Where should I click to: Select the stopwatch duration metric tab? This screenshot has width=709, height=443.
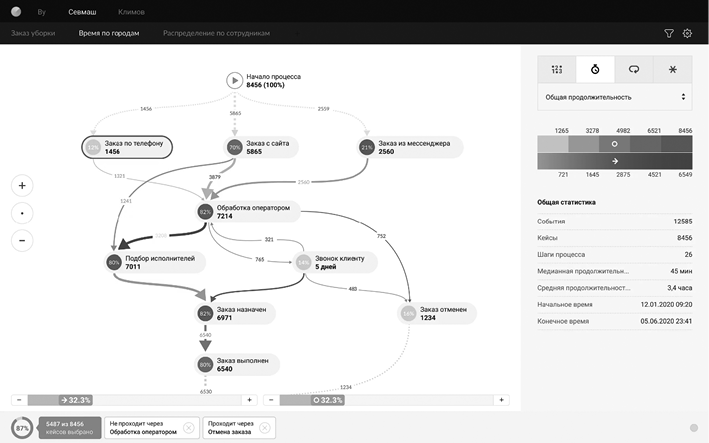pos(595,69)
